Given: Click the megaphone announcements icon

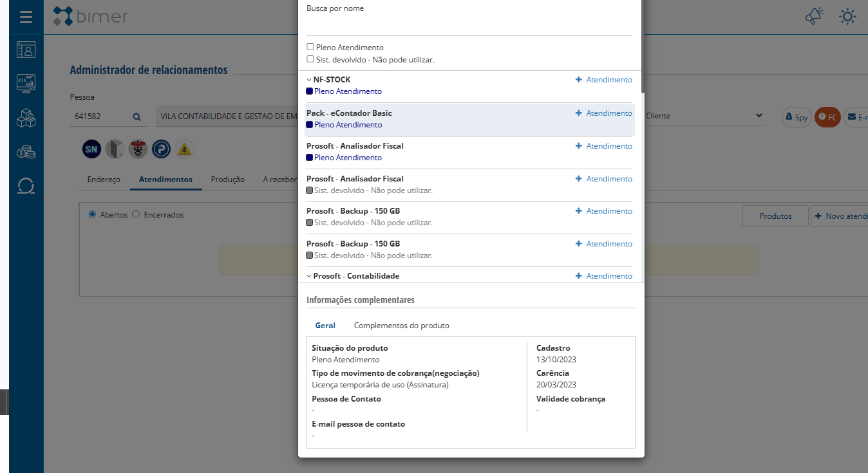Looking at the screenshot, I should (815, 17).
